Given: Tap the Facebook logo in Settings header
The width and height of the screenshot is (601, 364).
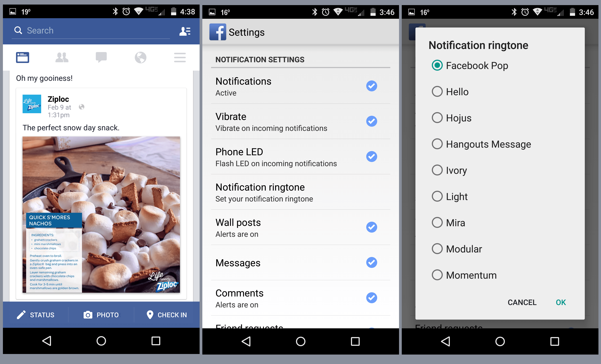Looking at the screenshot, I should (x=218, y=32).
